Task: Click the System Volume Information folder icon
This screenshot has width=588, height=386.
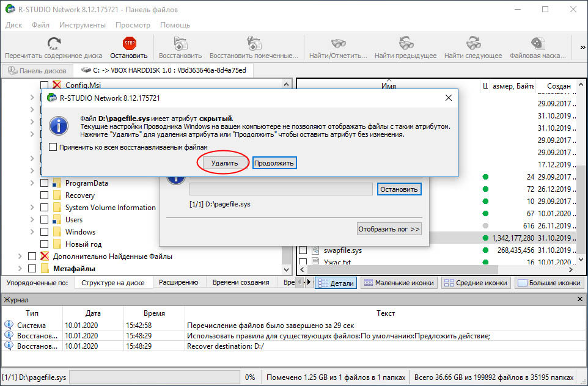Action: coord(57,208)
